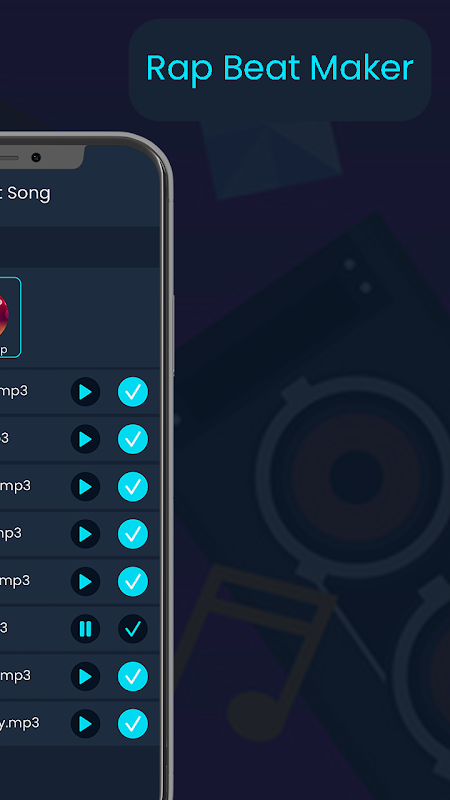Play the fifth mp3 track
Image resolution: width=450 pixels, height=800 pixels.
[x=85, y=582]
